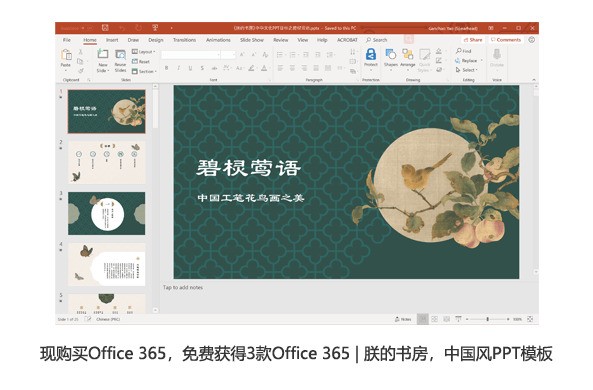Screen dimensions: 593x390
Task: Click the zoom in plus button
Action: point(508,319)
